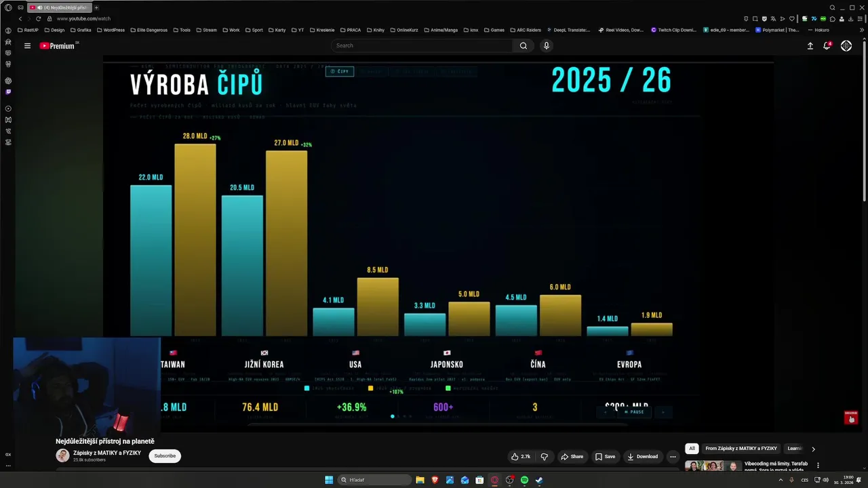Subscribe to Zápisky z MATIKY a FYZIKY

point(165,455)
